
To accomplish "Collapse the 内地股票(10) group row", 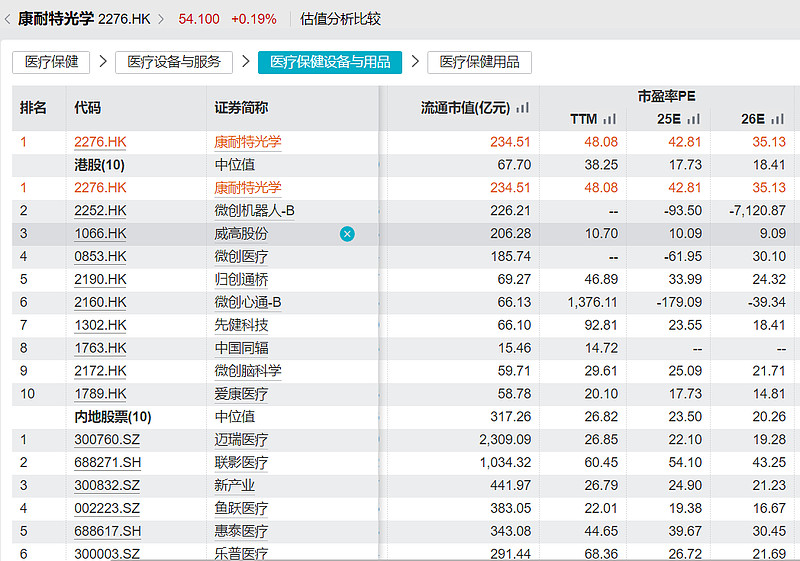I will [x=113, y=417].
